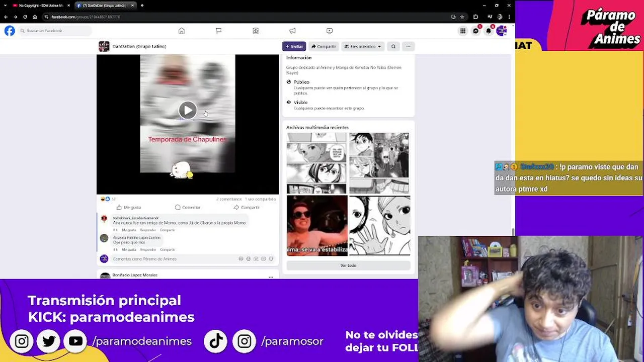Image resolution: width=644 pixels, height=362 pixels.
Task: Open manga thumbnail with raised hand
Action: [379, 226]
